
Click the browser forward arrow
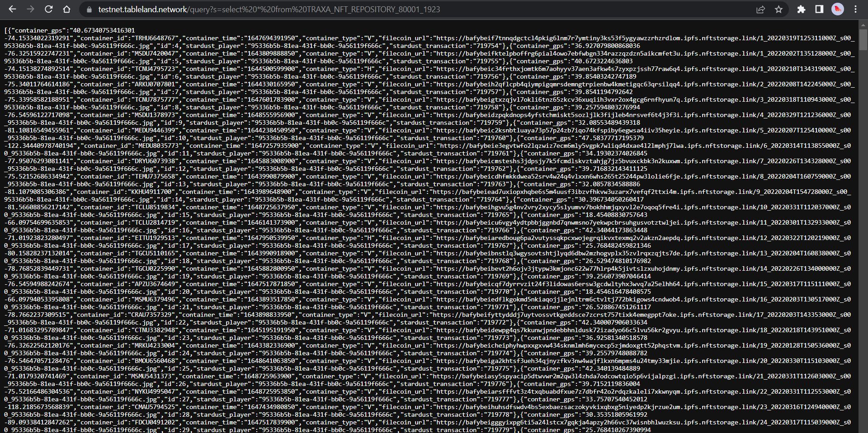(30, 9)
